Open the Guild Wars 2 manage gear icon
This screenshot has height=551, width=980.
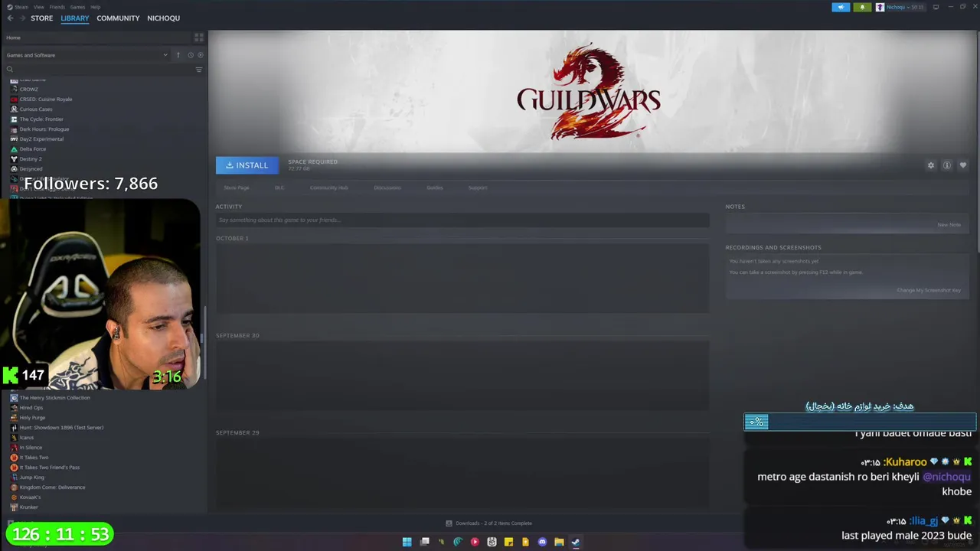tap(931, 165)
